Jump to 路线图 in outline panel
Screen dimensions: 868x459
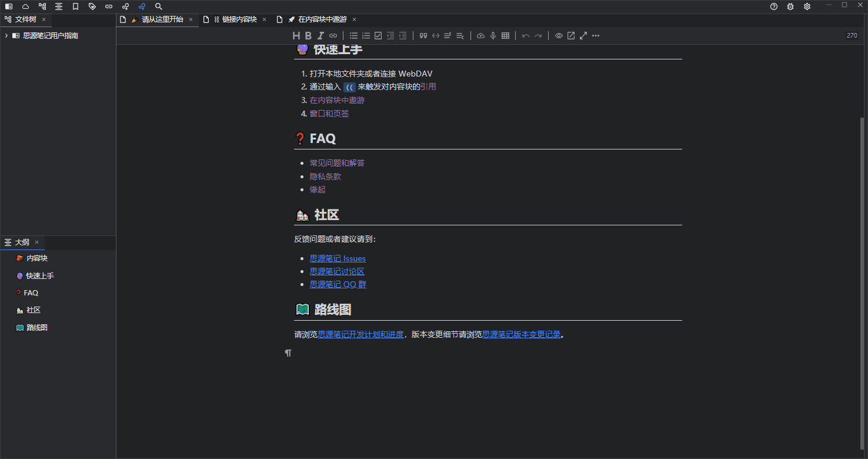point(37,328)
